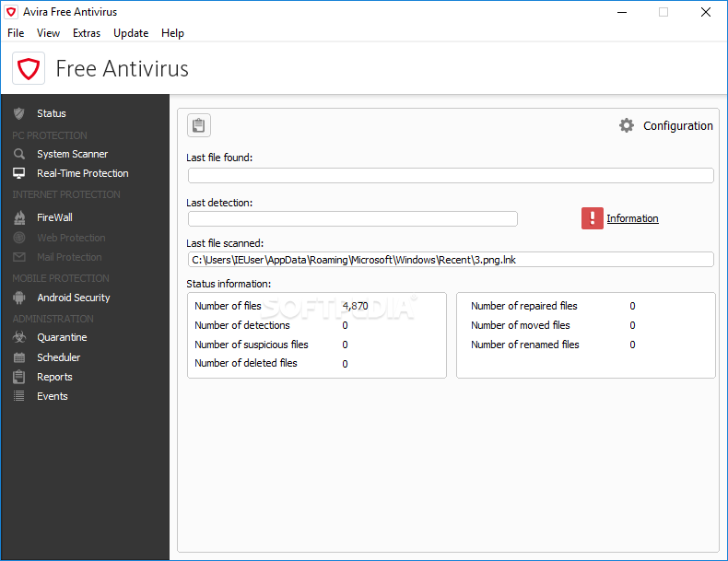Click the Avira shield logo in header
The width and height of the screenshot is (728, 561).
click(x=29, y=68)
